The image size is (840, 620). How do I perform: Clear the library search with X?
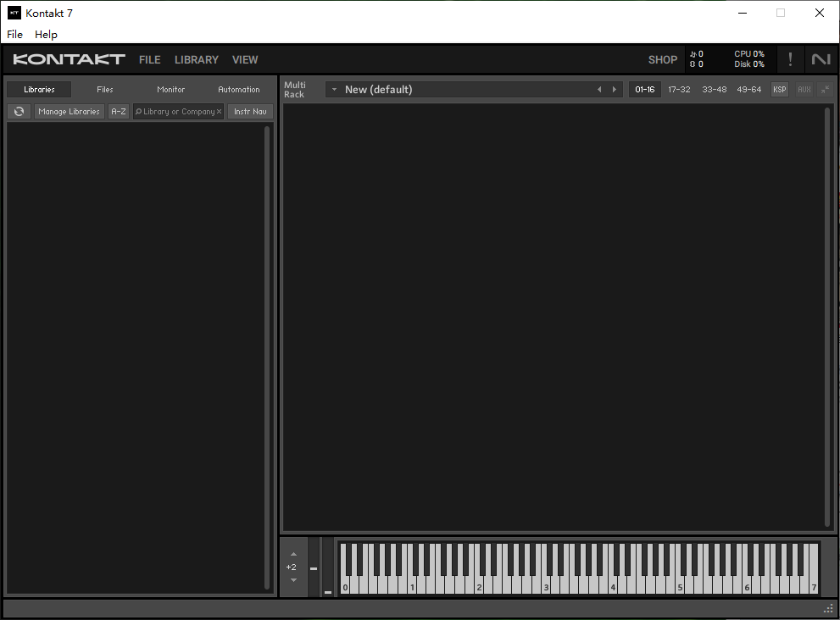(x=219, y=111)
